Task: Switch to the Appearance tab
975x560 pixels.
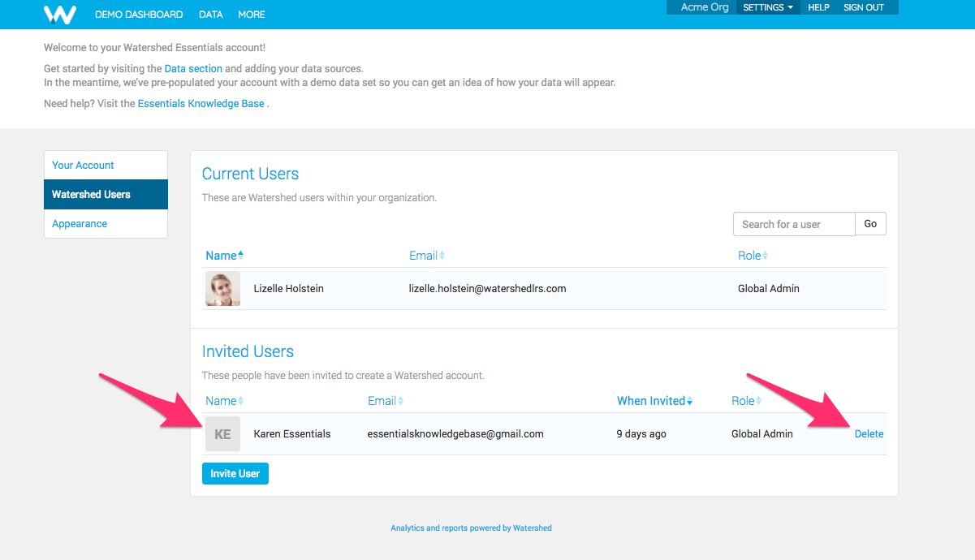Action: click(x=106, y=224)
